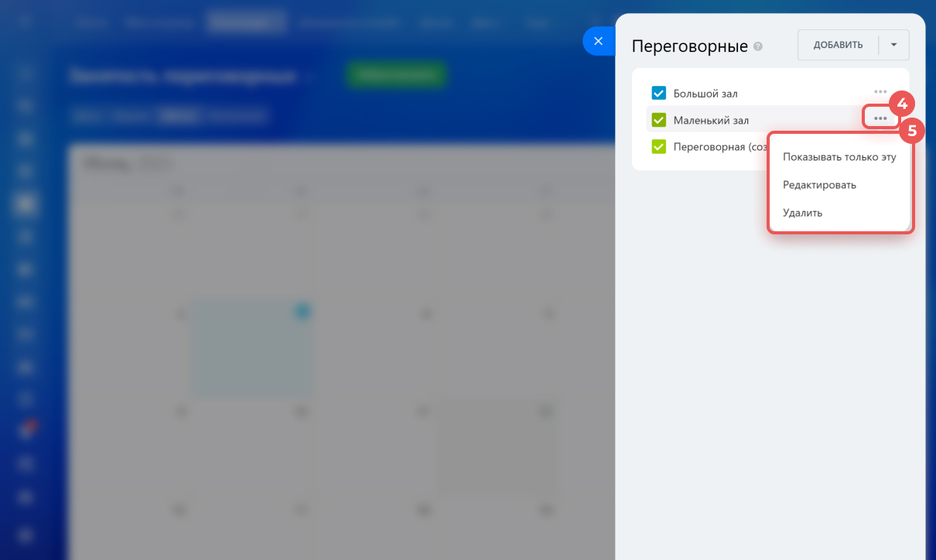
Task: Close the Переговорные side panel
Action: [x=598, y=41]
